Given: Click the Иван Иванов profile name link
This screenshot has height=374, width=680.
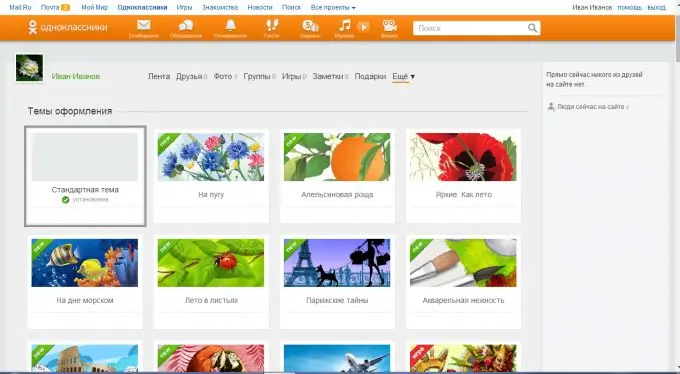Looking at the screenshot, I should click(x=75, y=76).
